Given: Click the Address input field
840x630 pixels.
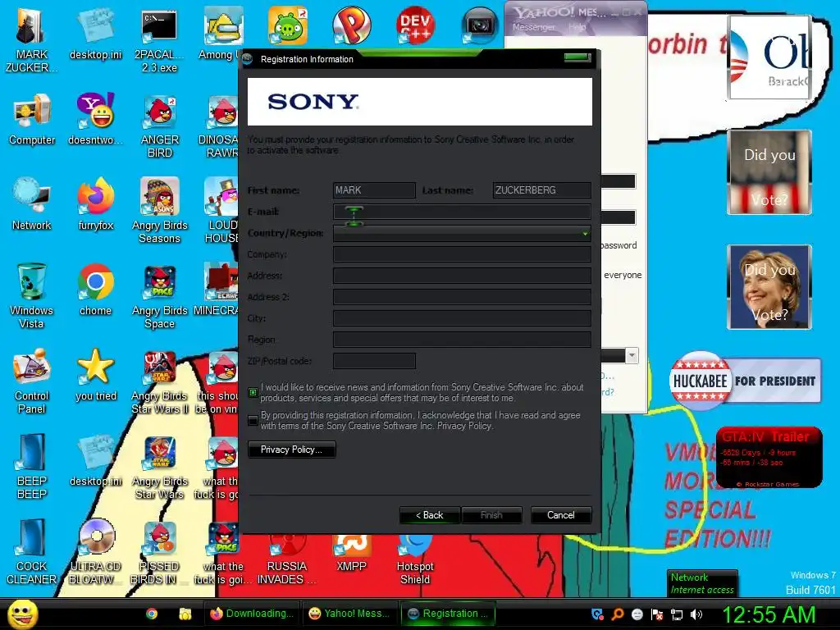Looking at the screenshot, I should (x=462, y=276).
